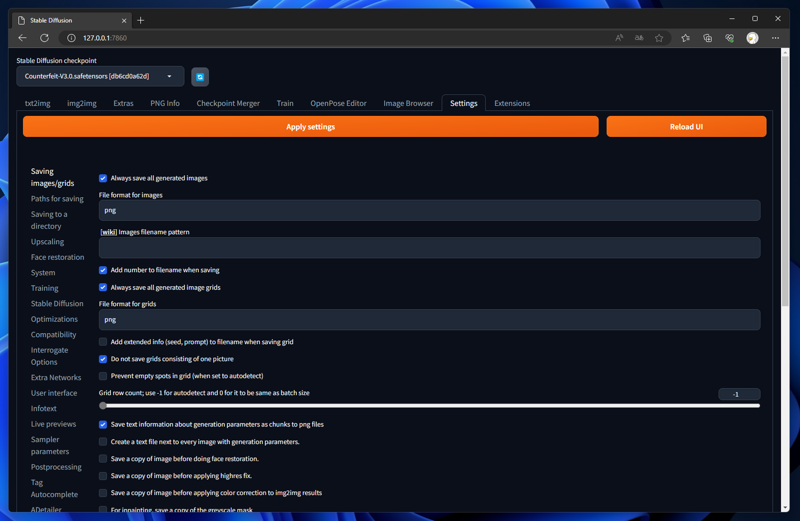800x521 pixels.
Task: Open browser essentials heart icon
Action: pyautogui.click(x=730, y=38)
